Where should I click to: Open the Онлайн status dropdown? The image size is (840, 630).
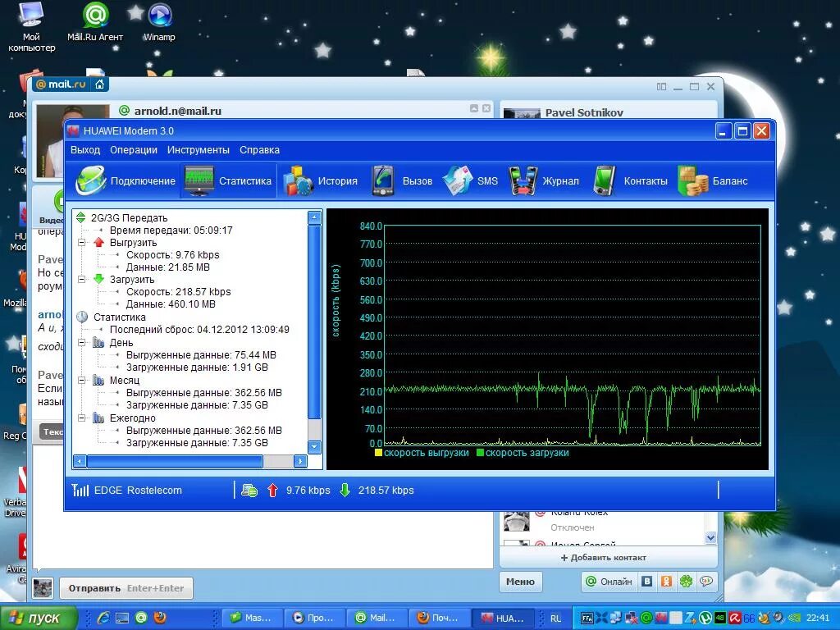point(609,582)
